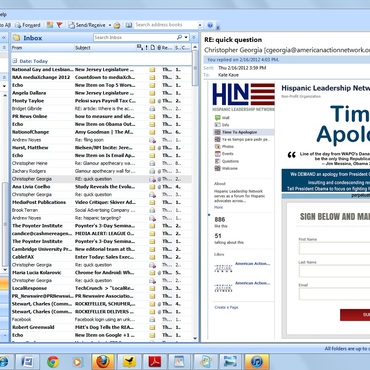Switch to Firefox on the taskbar
Image resolution: width=370 pixels, height=370 pixels.
[103, 362]
